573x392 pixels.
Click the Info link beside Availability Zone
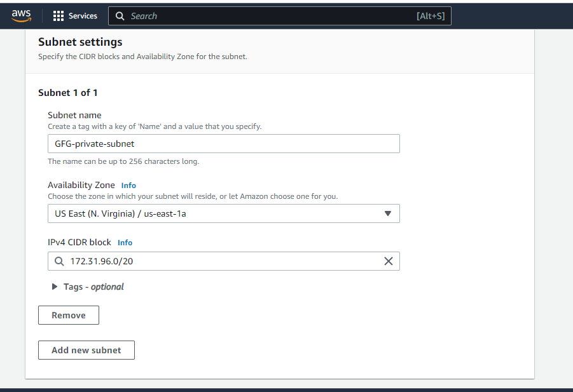click(128, 186)
